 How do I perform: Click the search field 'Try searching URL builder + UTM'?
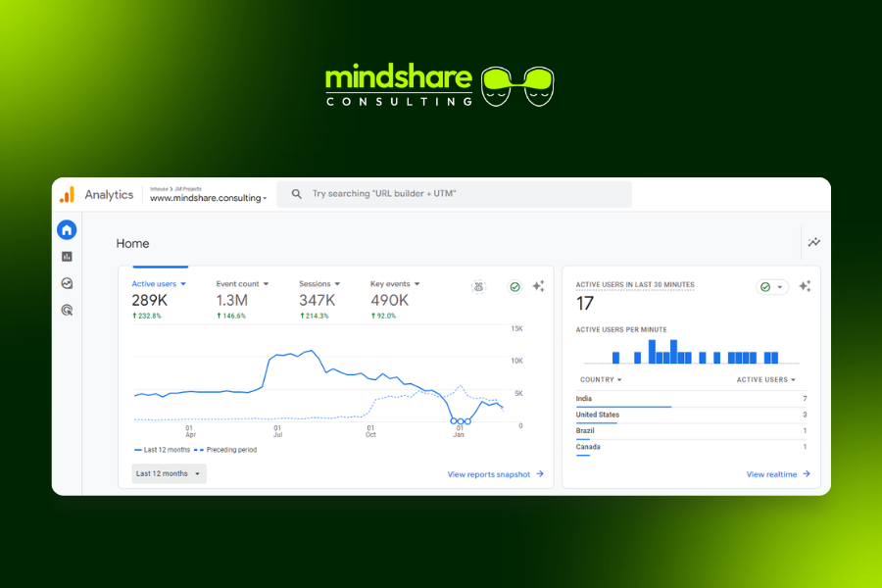(454, 194)
